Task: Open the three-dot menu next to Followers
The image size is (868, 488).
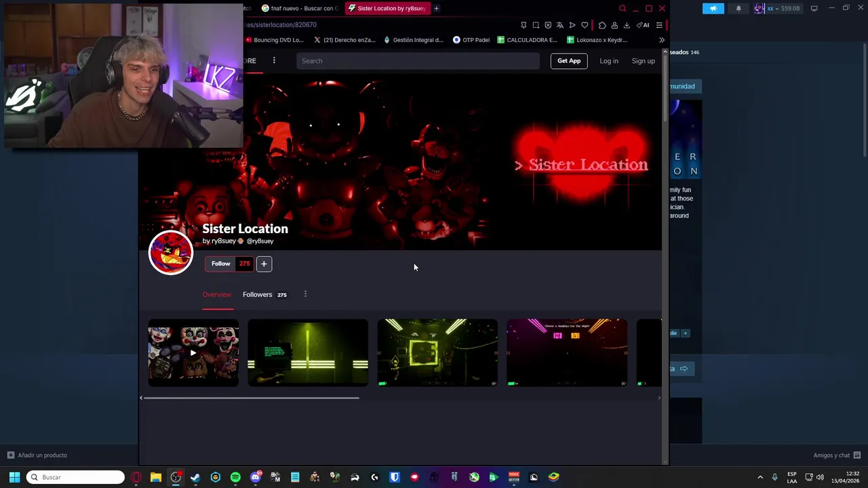Action: point(305,294)
